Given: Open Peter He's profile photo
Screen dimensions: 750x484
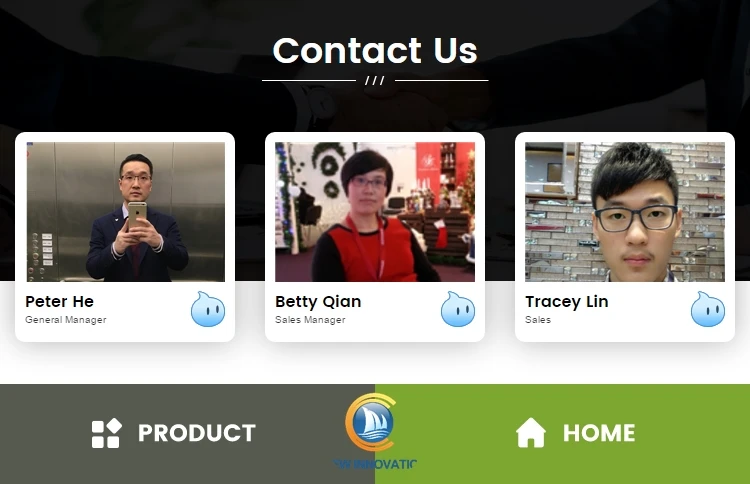Looking at the screenshot, I should click(125, 211).
